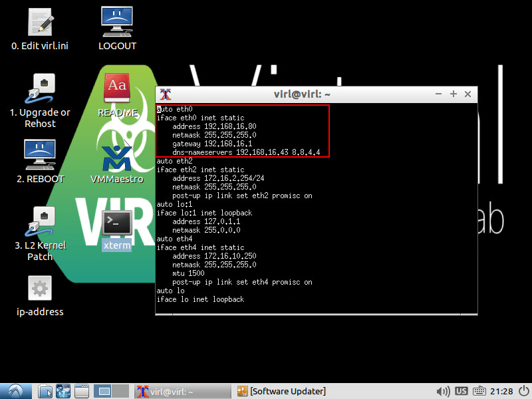Viewport: 532px width, 399px height.
Task: Click 'iface lo:1 inet loopback' line
Action: pos(205,213)
